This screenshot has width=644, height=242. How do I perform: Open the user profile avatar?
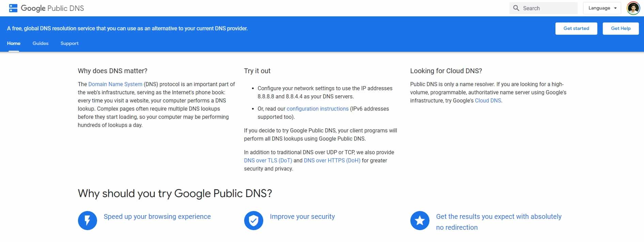(633, 8)
